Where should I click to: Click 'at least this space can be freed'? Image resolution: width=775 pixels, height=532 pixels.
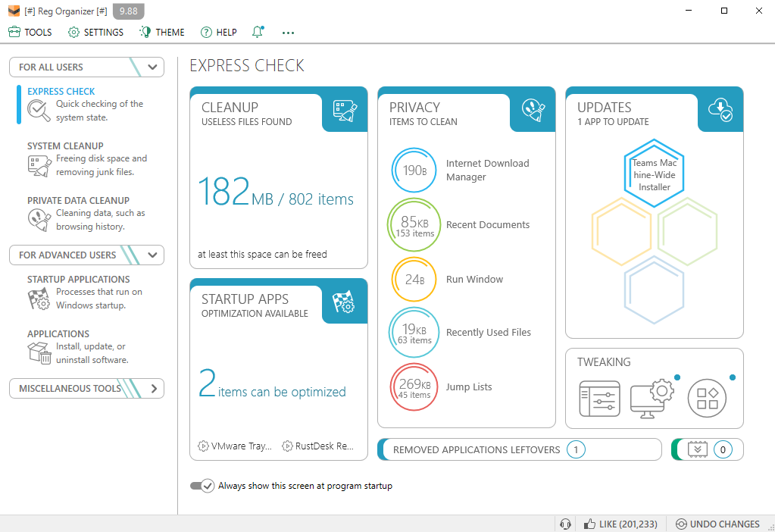tap(262, 254)
